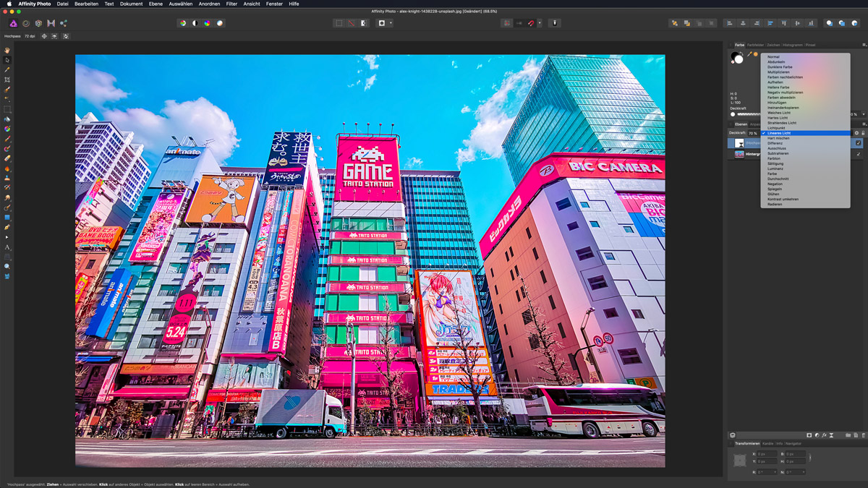Switch to the Navigator tab

click(x=793, y=443)
